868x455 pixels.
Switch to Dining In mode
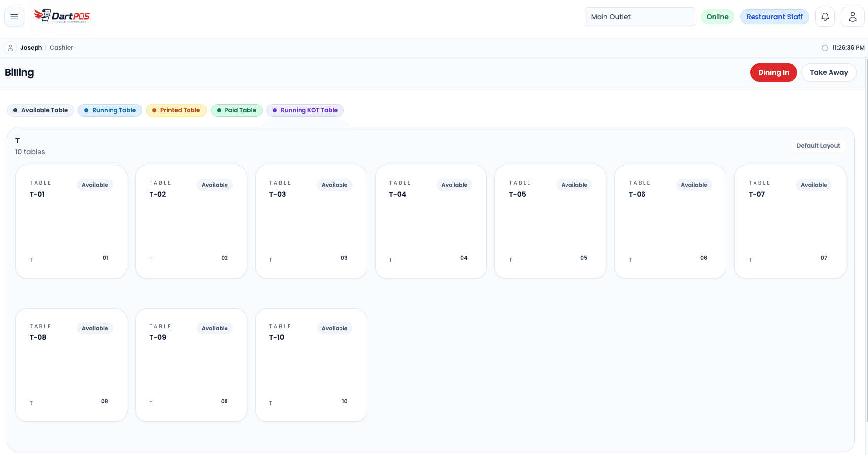(774, 72)
